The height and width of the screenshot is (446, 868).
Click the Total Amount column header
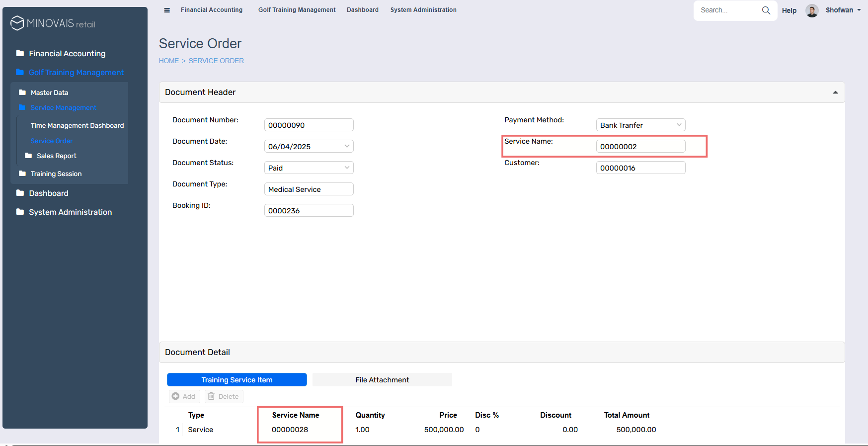pyautogui.click(x=627, y=415)
